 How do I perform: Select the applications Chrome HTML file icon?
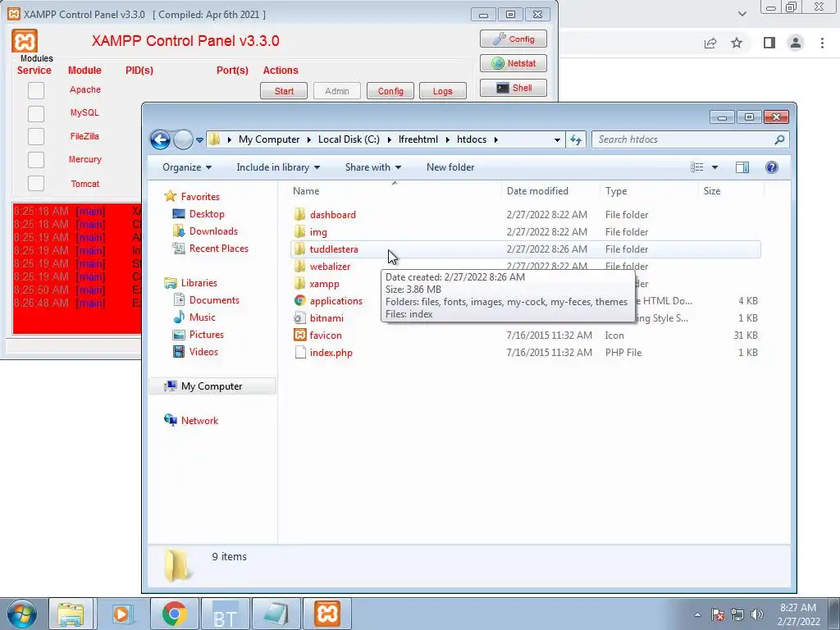[299, 300]
